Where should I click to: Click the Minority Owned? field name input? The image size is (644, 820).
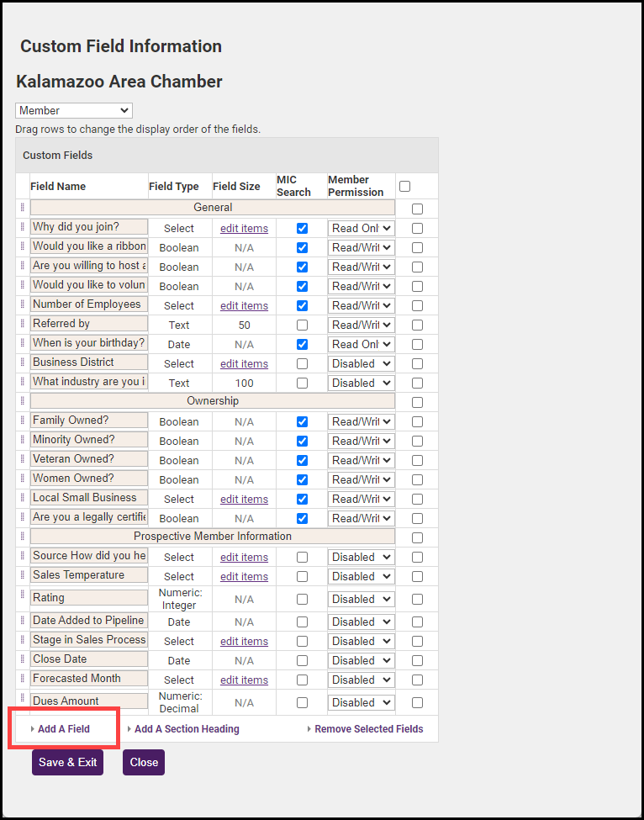(89, 440)
